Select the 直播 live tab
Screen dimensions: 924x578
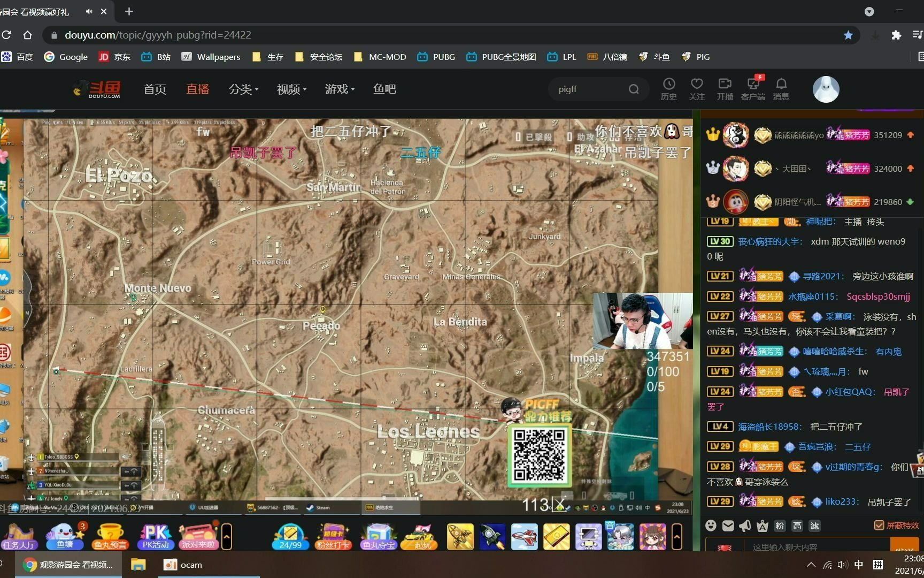point(198,89)
